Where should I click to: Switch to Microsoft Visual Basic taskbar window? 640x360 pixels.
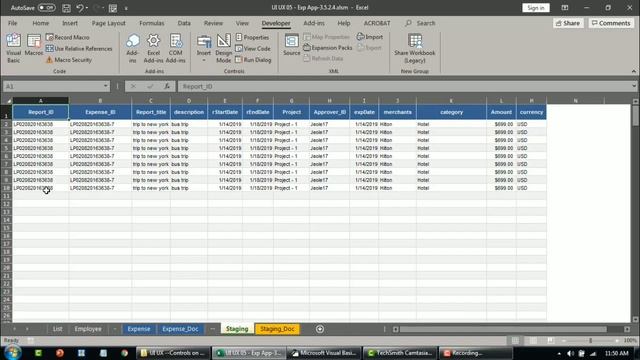[324, 353]
